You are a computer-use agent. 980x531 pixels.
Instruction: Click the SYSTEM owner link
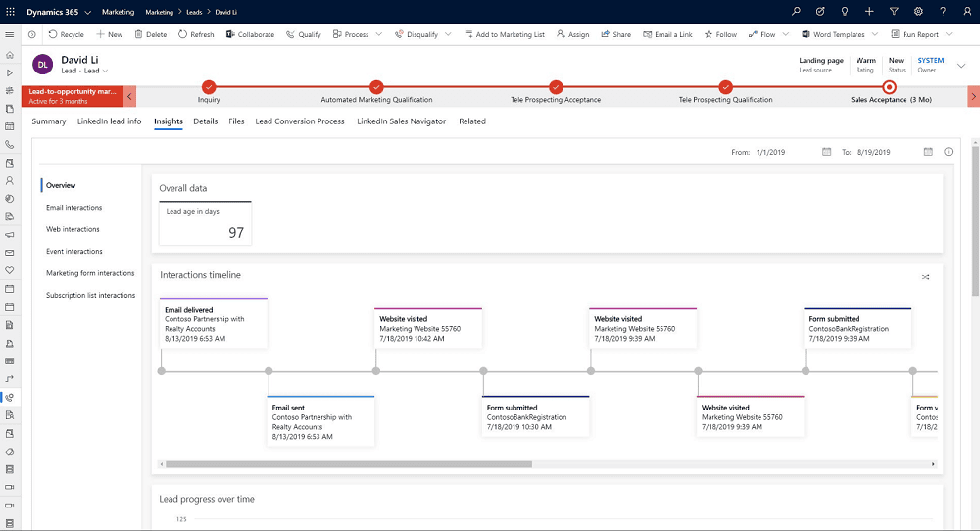click(x=931, y=60)
